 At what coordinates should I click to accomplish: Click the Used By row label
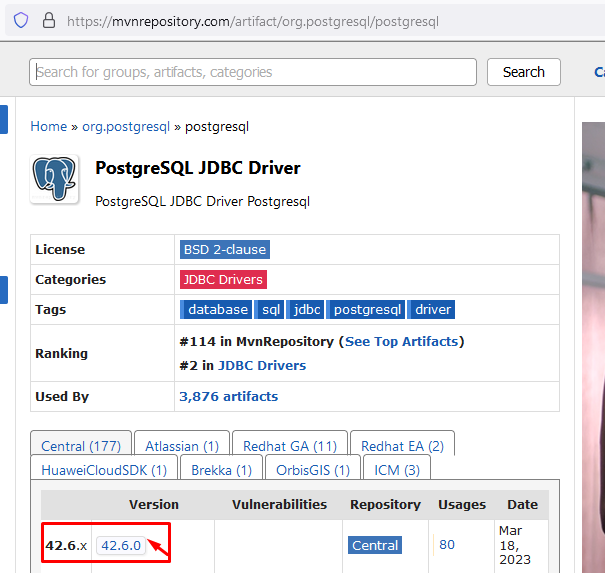click(62, 396)
